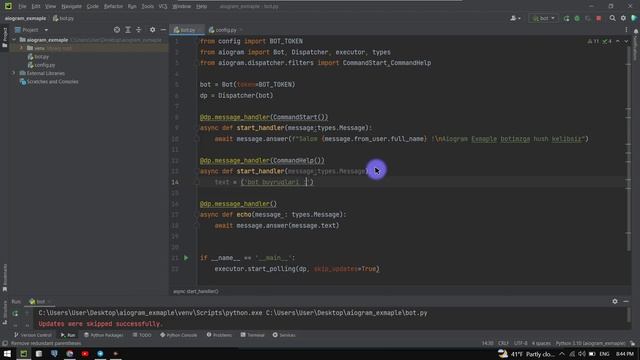Open the Notifications bell

pyautogui.click(x=636, y=31)
